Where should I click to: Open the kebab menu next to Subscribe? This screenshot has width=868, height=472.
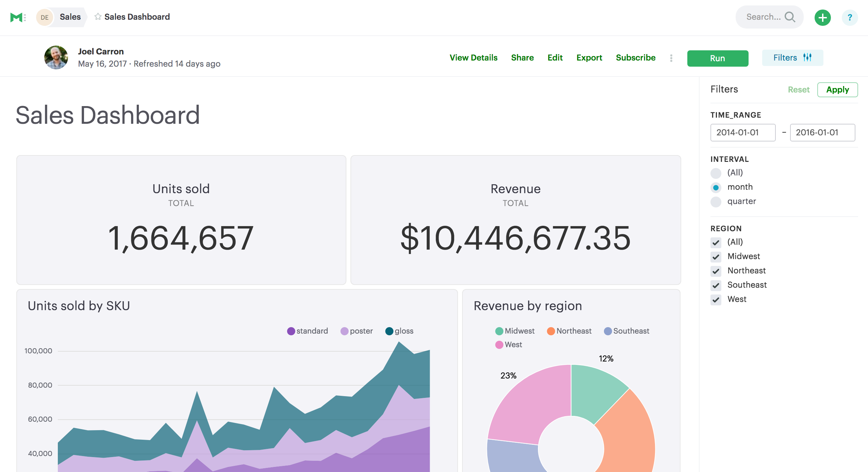671,58
